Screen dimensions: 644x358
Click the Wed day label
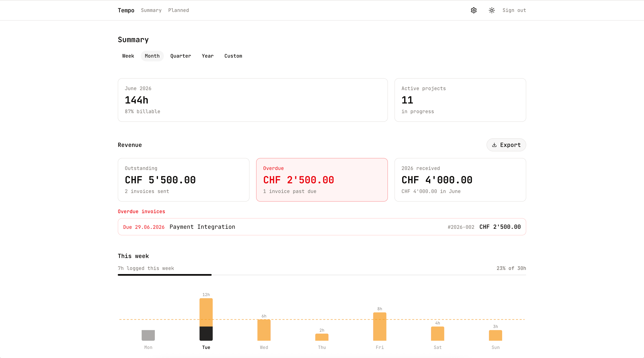point(264,348)
